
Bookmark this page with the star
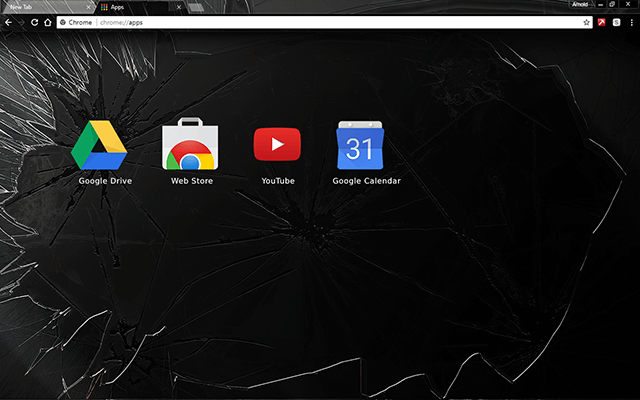(587, 22)
